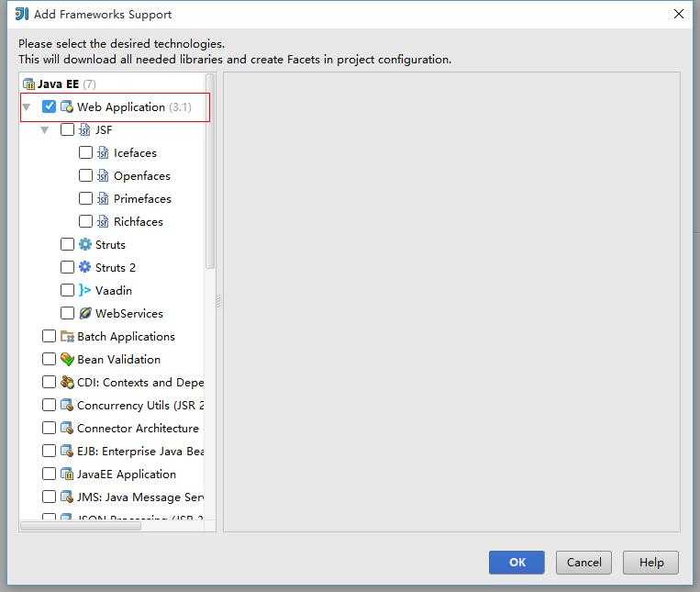Click the Vaadin logo icon
This screenshot has width=700, height=592.
click(x=84, y=290)
